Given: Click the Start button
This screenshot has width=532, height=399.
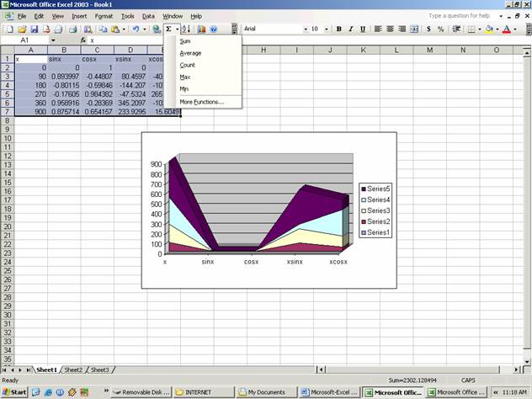Looking at the screenshot, I should pos(14,392).
